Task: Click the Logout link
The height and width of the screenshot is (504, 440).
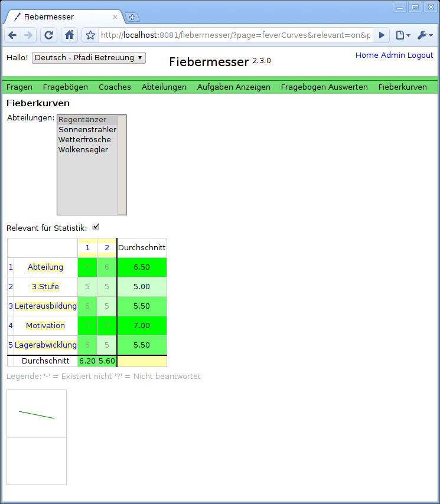Action: [420, 55]
